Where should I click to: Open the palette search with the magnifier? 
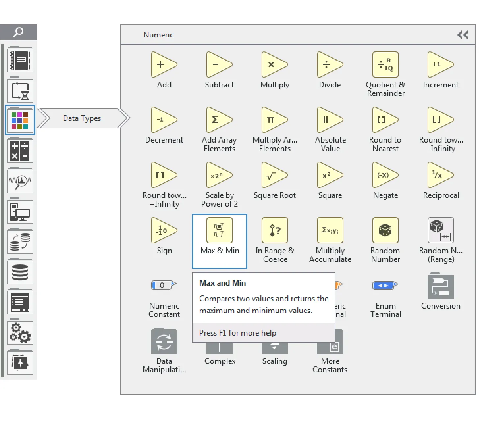coord(18,32)
